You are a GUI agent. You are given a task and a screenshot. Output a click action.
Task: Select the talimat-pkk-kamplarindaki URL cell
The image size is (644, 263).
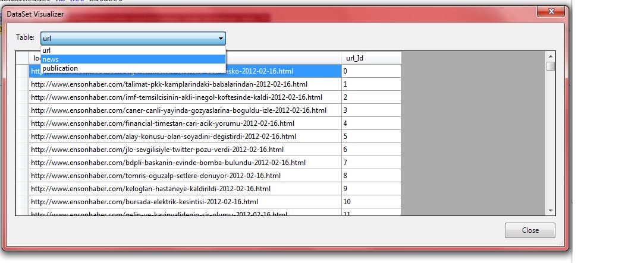click(x=185, y=84)
